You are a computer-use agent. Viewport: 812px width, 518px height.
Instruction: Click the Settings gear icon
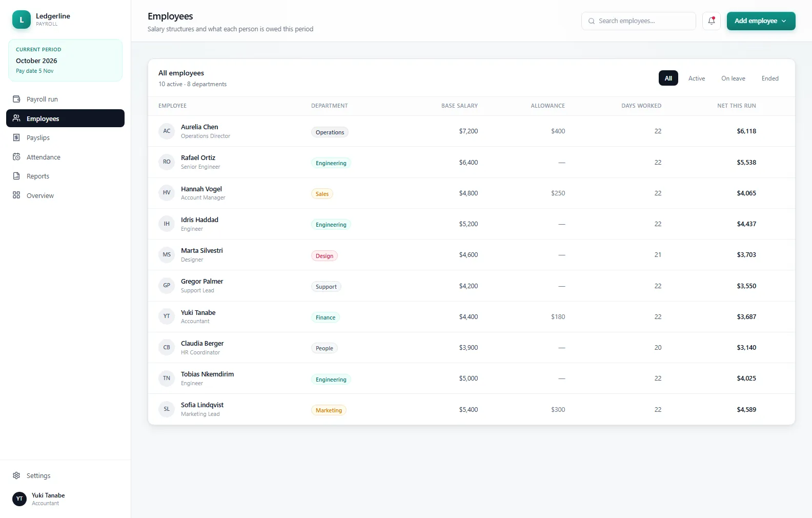pyautogui.click(x=16, y=475)
